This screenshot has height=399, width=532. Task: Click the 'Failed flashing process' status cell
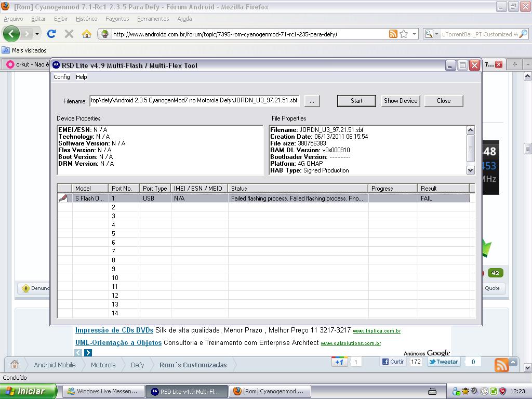click(x=298, y=198)
